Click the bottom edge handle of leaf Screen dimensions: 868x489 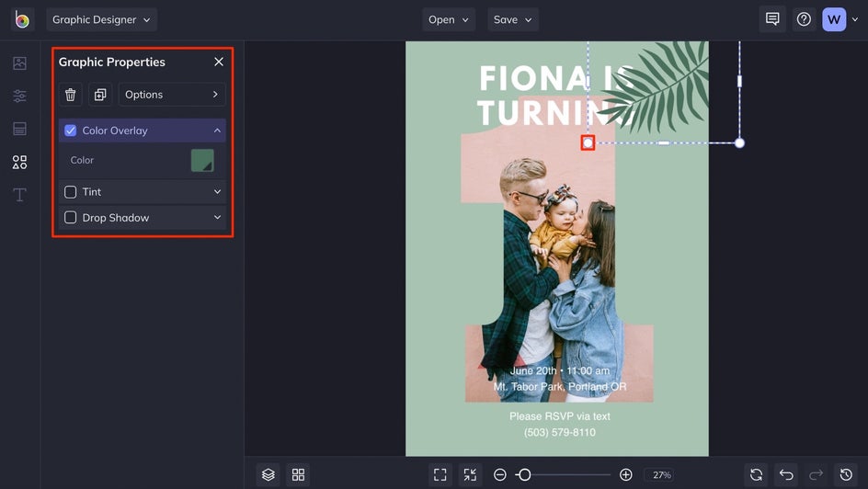pos(664,142)
